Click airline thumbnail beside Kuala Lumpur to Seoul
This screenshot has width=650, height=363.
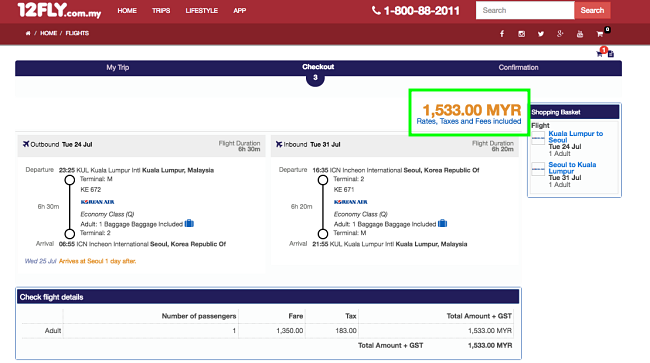click(538, 138)
